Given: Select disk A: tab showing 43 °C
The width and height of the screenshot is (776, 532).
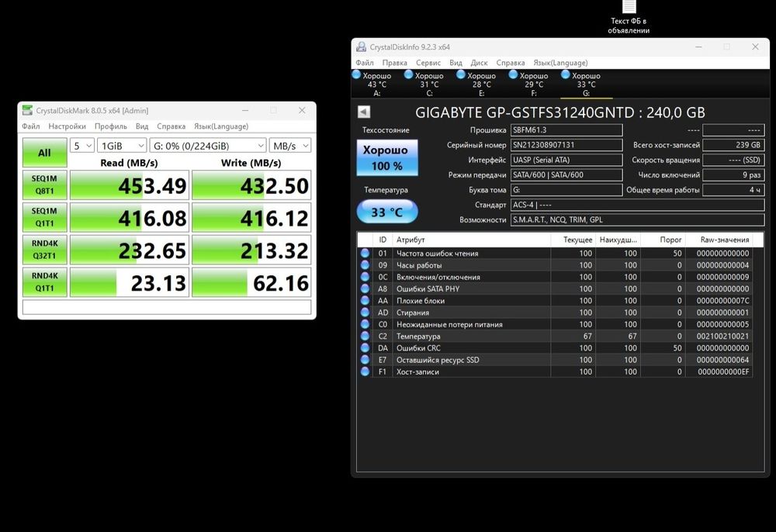Looking at the screenshot, I should [x=376, y=84].
